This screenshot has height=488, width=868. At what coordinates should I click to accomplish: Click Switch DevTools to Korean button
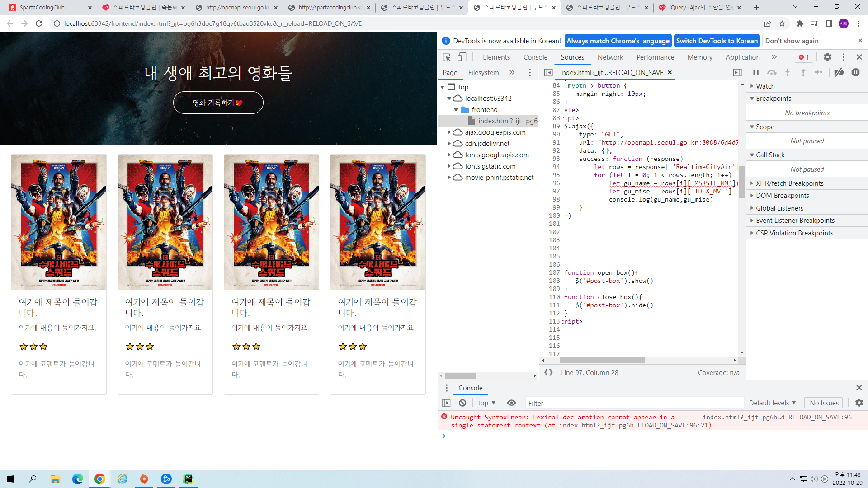[717, 41]
